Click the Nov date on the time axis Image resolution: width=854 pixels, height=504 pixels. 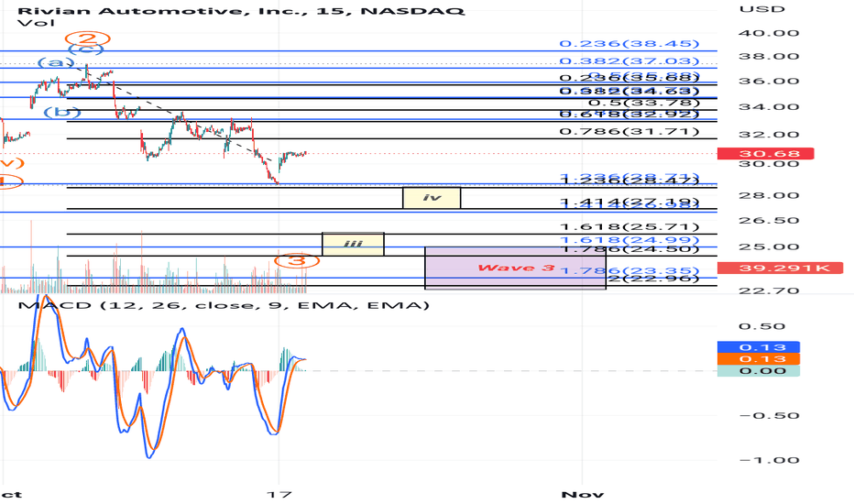582,495
